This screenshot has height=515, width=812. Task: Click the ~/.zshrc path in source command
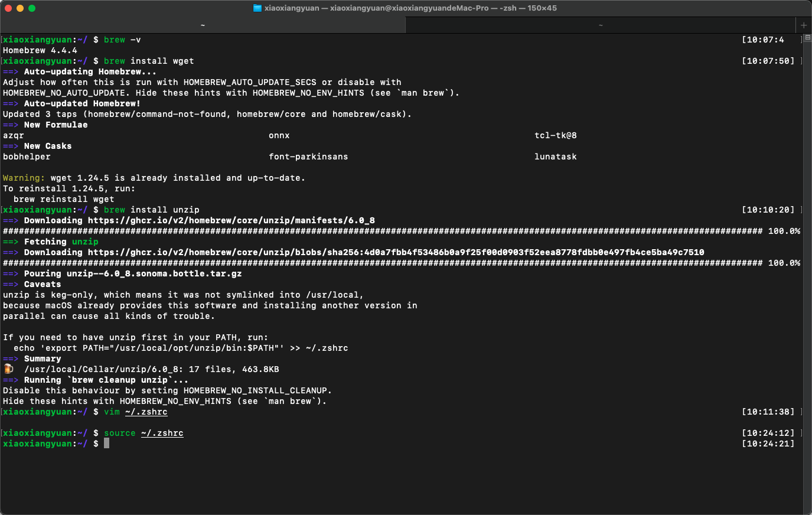click(x=162, y=433)
